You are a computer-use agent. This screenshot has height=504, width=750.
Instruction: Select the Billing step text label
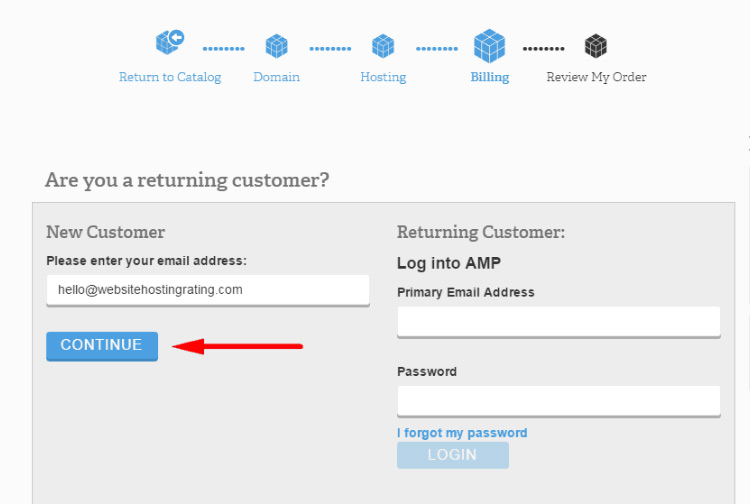[489, 77]
